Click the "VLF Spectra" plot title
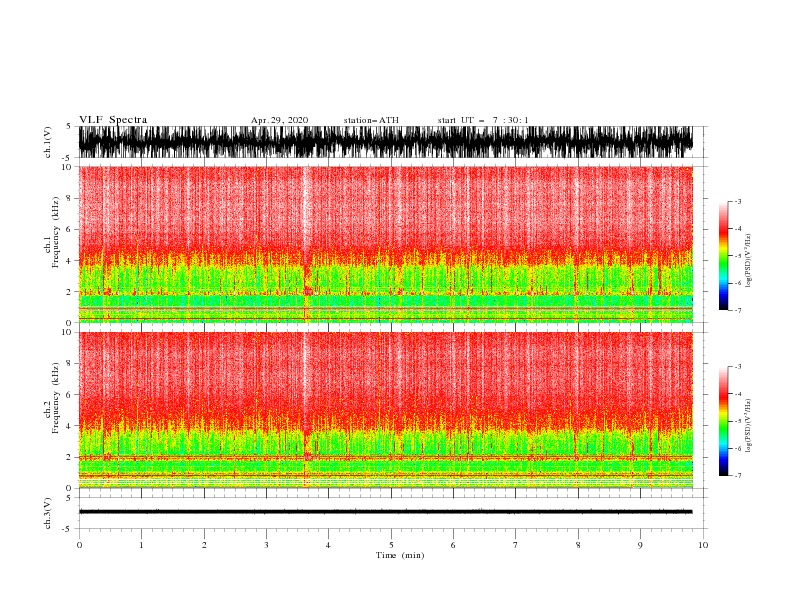Viewport: 792px width, 612px height. (113, 120)
